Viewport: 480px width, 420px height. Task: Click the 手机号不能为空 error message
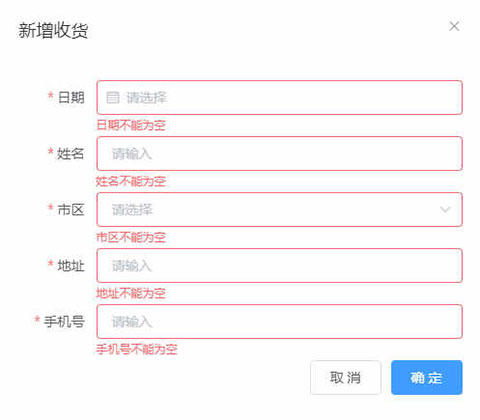click(137, 349)
